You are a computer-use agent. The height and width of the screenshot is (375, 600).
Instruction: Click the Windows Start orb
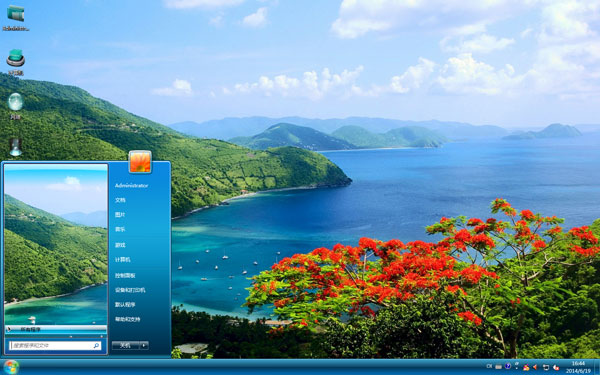[11, 367]
